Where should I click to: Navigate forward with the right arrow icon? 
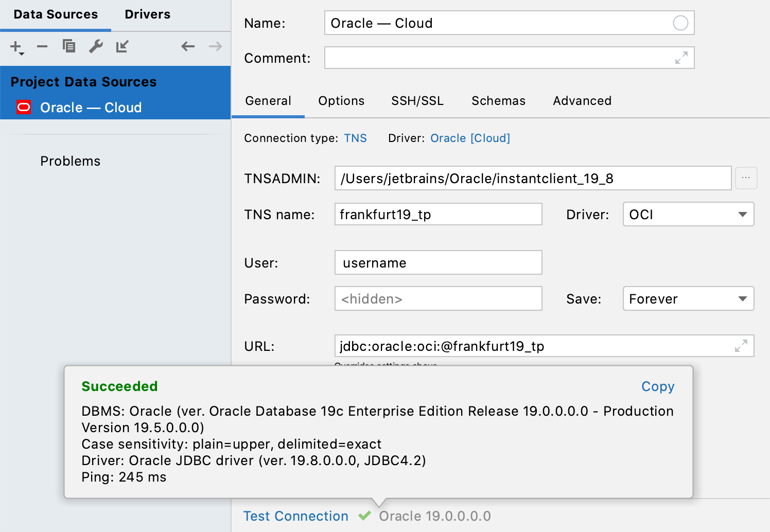(215, 46)
